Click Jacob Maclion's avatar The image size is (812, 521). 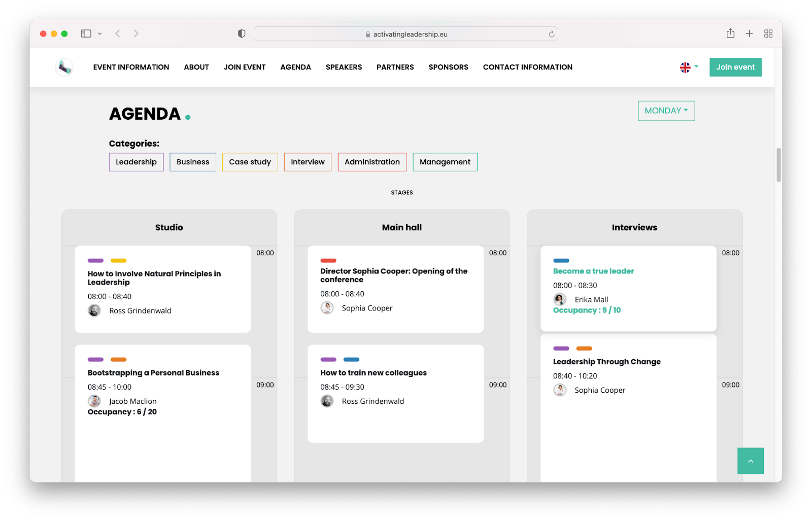click(94, 401)
